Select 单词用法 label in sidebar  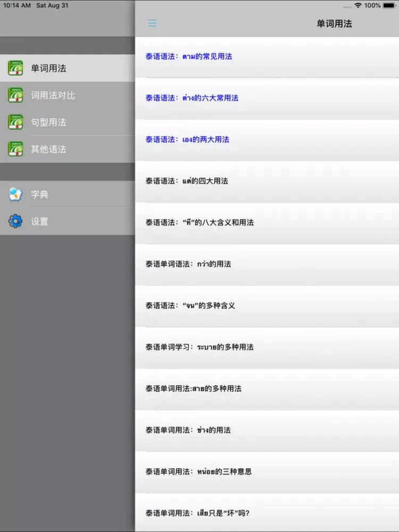click(48, 68)
